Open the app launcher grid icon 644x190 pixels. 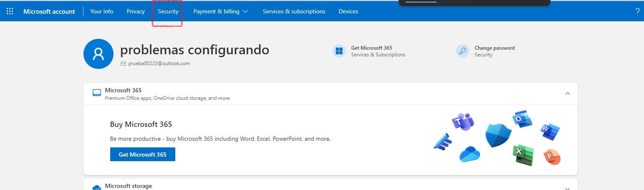pos(10,11)
